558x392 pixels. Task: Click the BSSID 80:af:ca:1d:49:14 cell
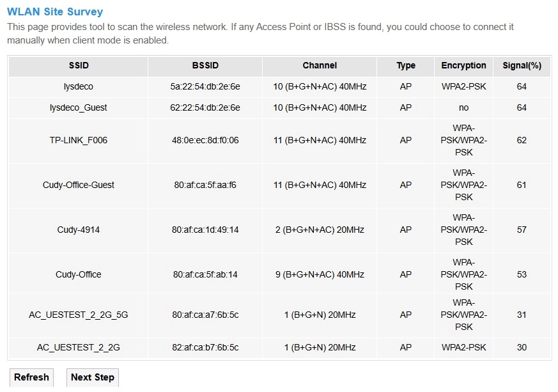(x=205, y=230)
